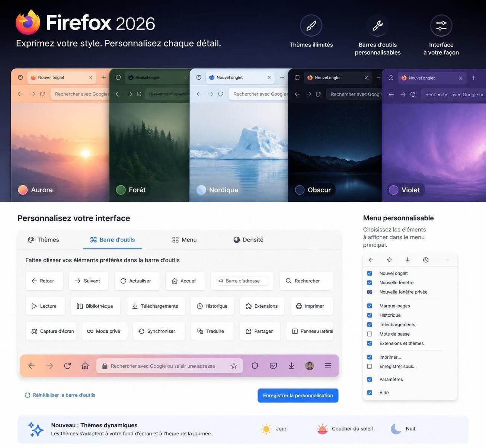
Task: Click the sparkle icon beside Thèmes dynamiques
Action: tap(36, 429)
